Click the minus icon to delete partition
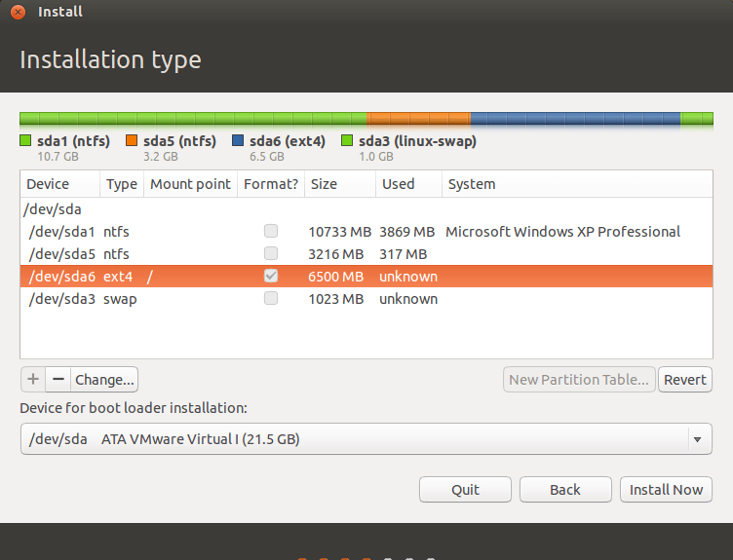 click(x=58, y=379)
